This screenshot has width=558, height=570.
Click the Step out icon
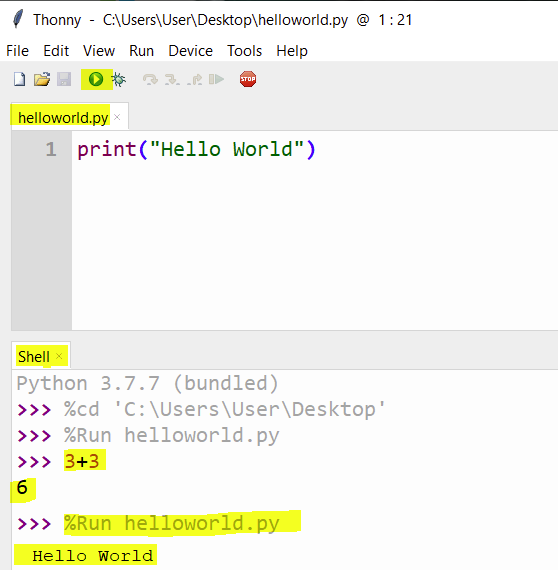pos(194,79)
